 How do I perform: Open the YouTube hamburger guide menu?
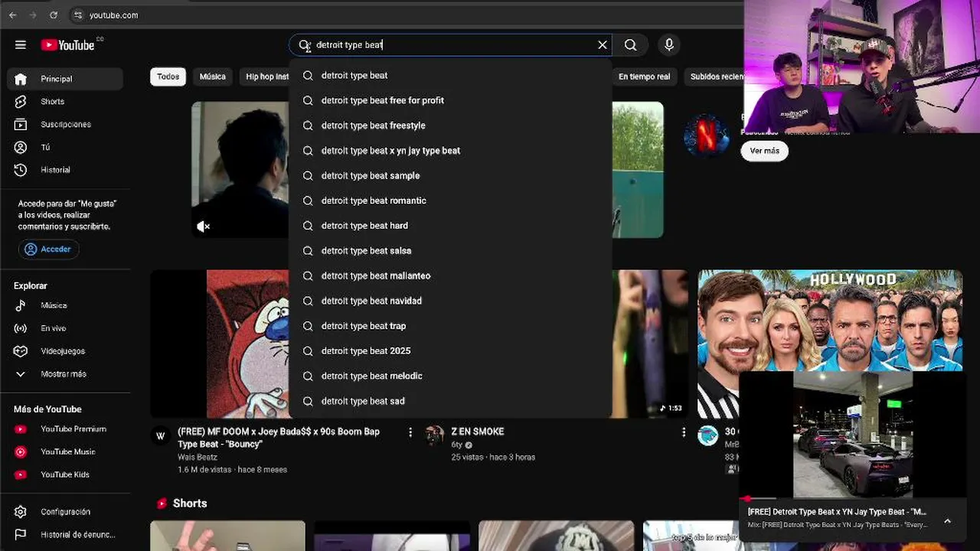21,45
